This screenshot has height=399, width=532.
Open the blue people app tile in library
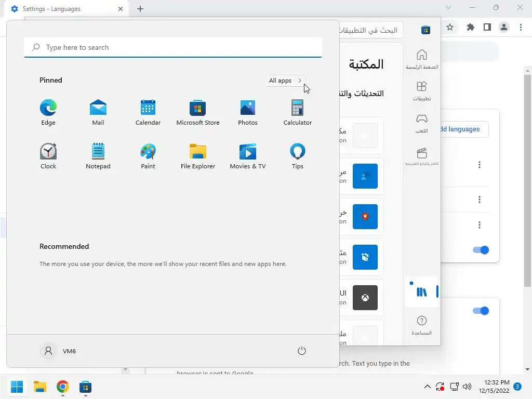365,176
